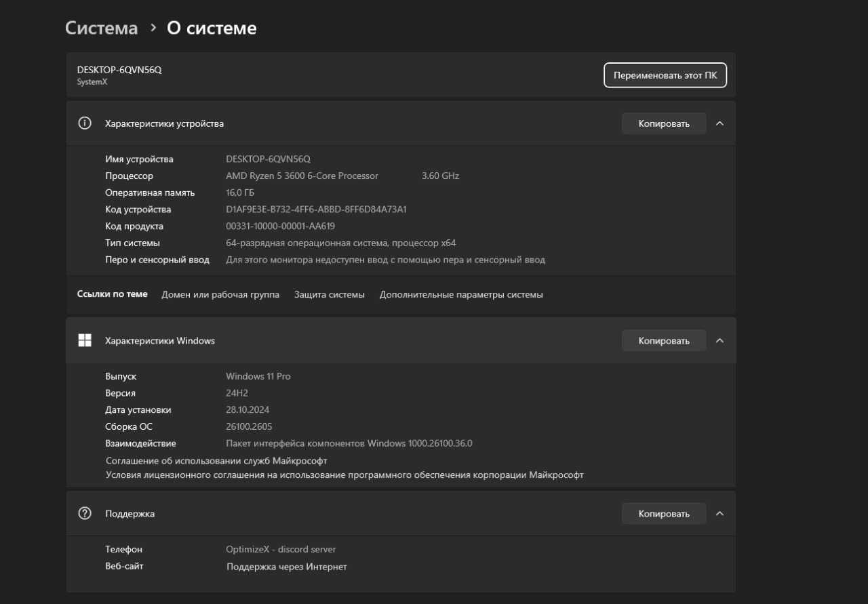Click the Характеристики устройства section heading

(164, 123)
